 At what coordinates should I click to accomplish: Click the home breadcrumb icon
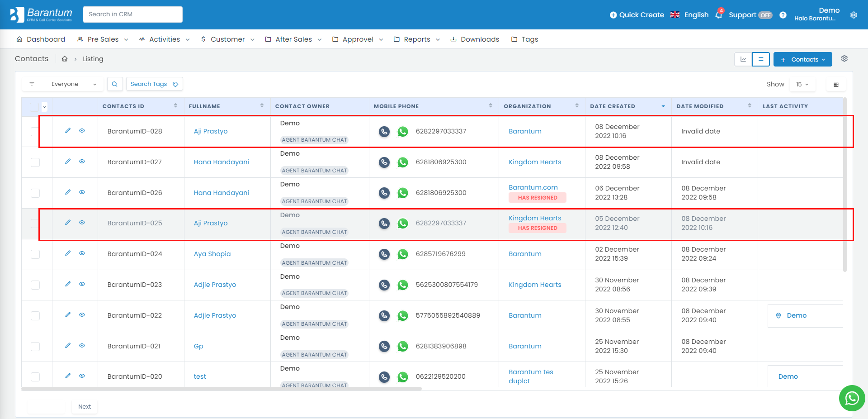point(65,59)
